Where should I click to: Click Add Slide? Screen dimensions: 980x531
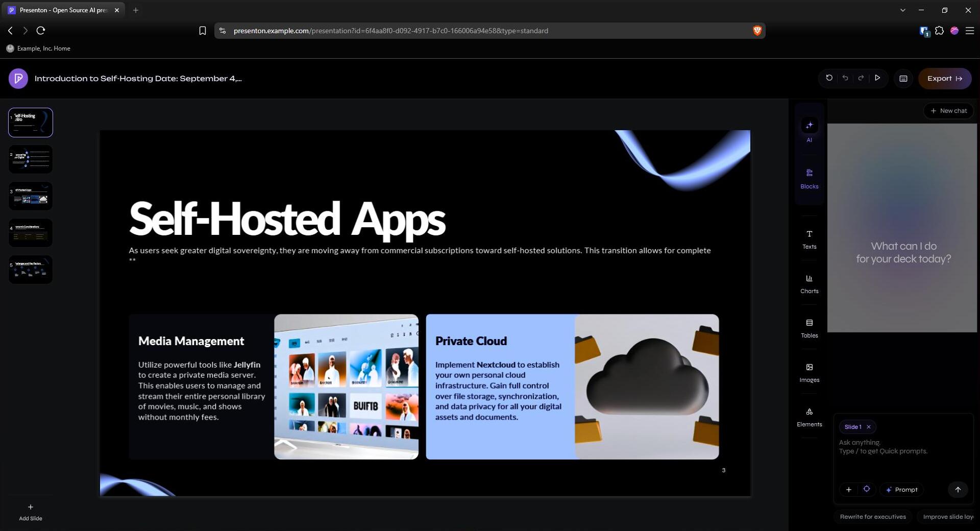point(31,512)
